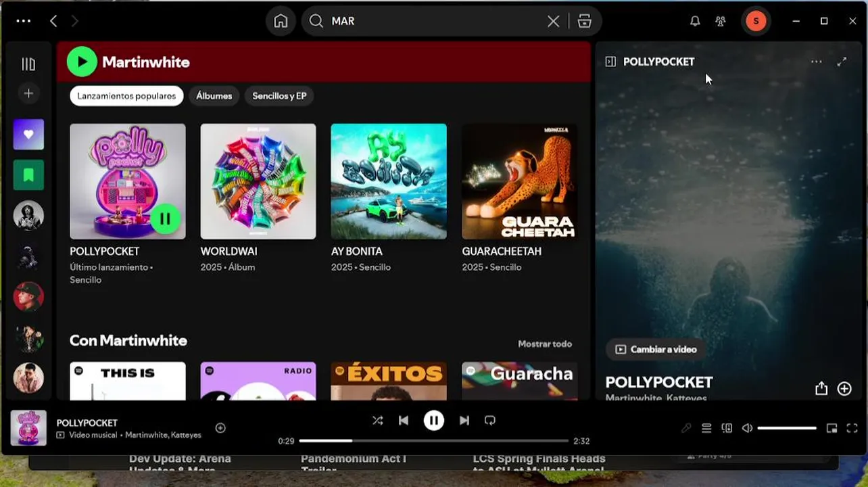Open Now Playing panel more options
This screenshot has width=868, height=487.
(817, 62)
